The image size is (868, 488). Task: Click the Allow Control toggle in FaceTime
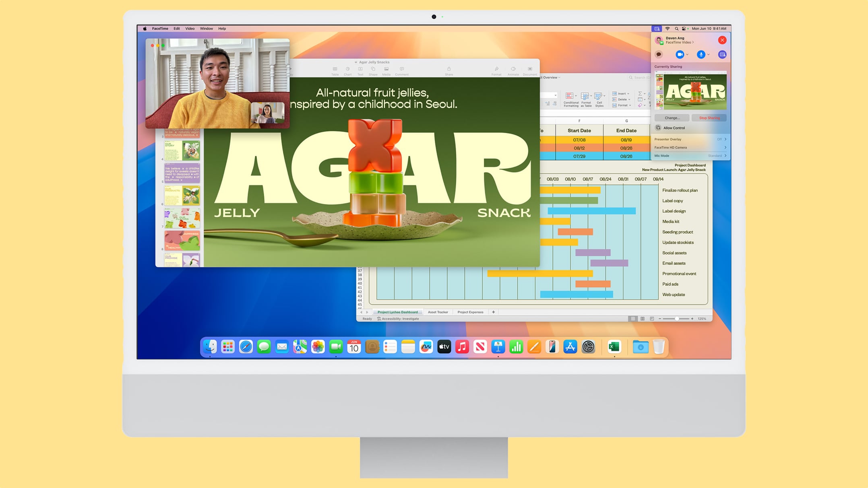point(689,128)
